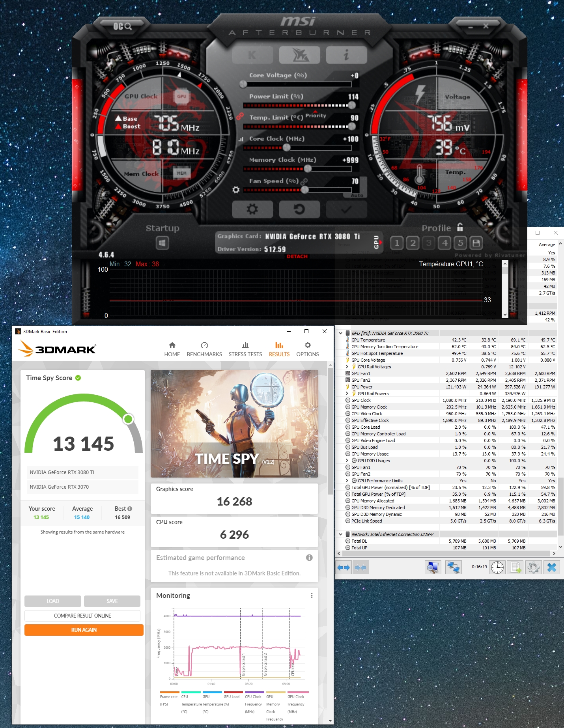Open MSI Afterburner settings gear button
Viewport: 564px width, 728px height.
252,209
